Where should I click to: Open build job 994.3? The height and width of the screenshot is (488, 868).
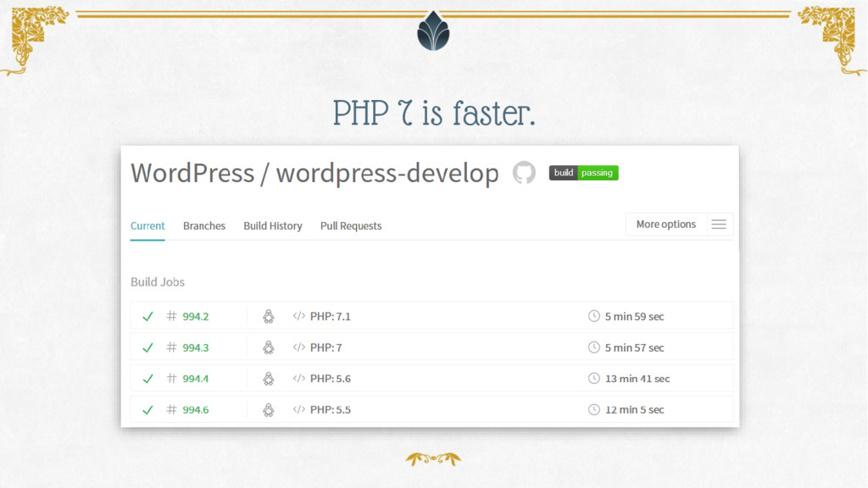click(x=196, y=347)
